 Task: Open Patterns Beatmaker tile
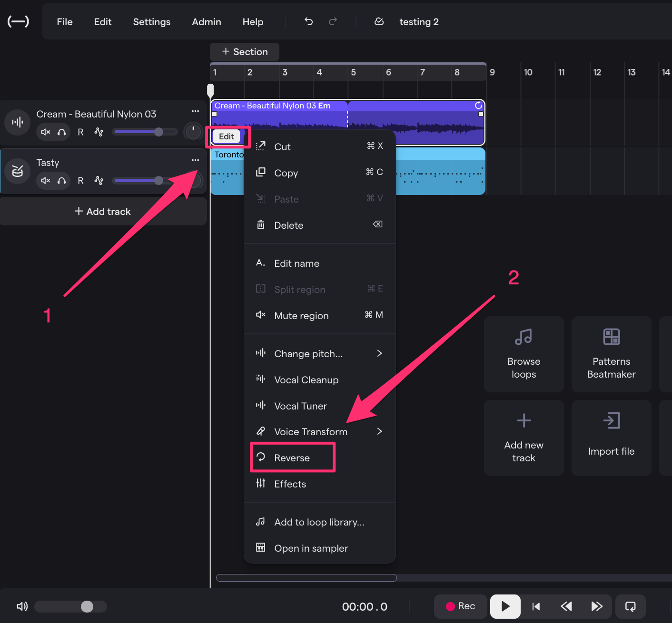pos(611,354)
